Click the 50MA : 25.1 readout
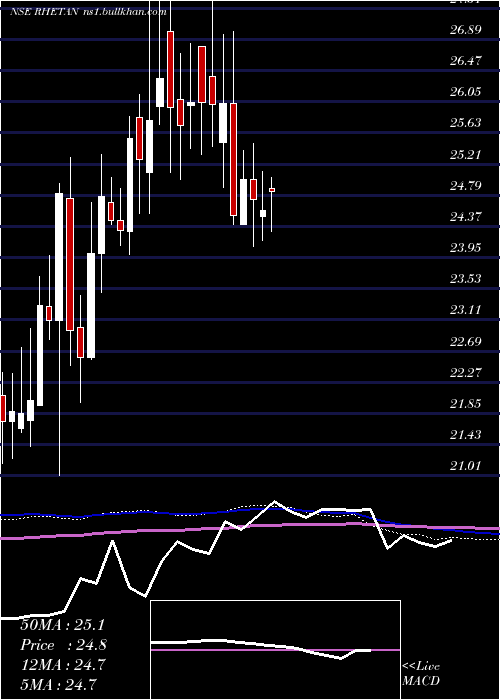This screenshot has width=500, height=700. [x=62, y=625]
